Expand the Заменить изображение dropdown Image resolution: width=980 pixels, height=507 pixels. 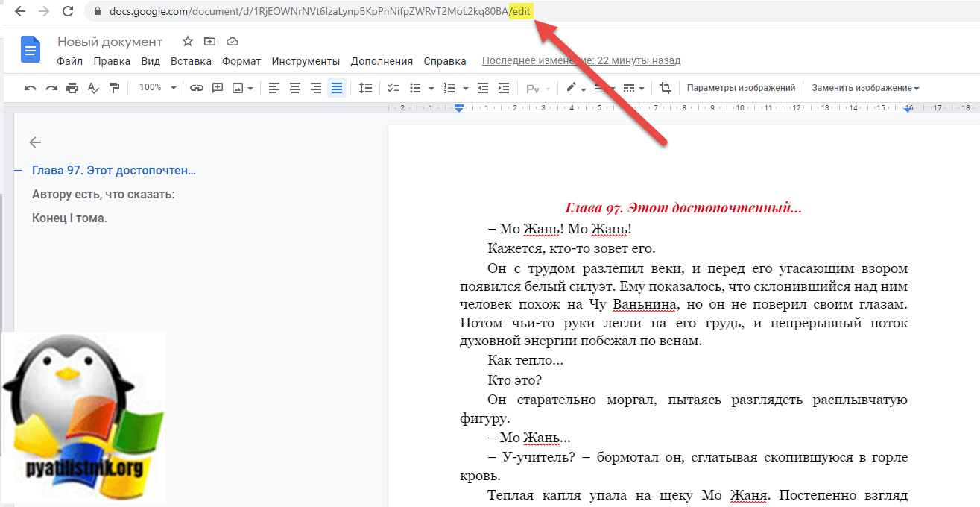click(x=865, y=88)
